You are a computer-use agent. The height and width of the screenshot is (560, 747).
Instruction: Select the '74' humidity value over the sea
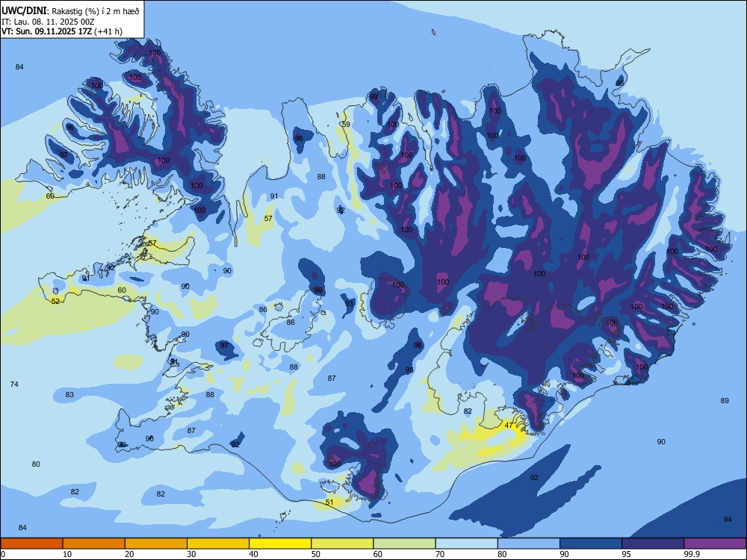click(14, 385)
